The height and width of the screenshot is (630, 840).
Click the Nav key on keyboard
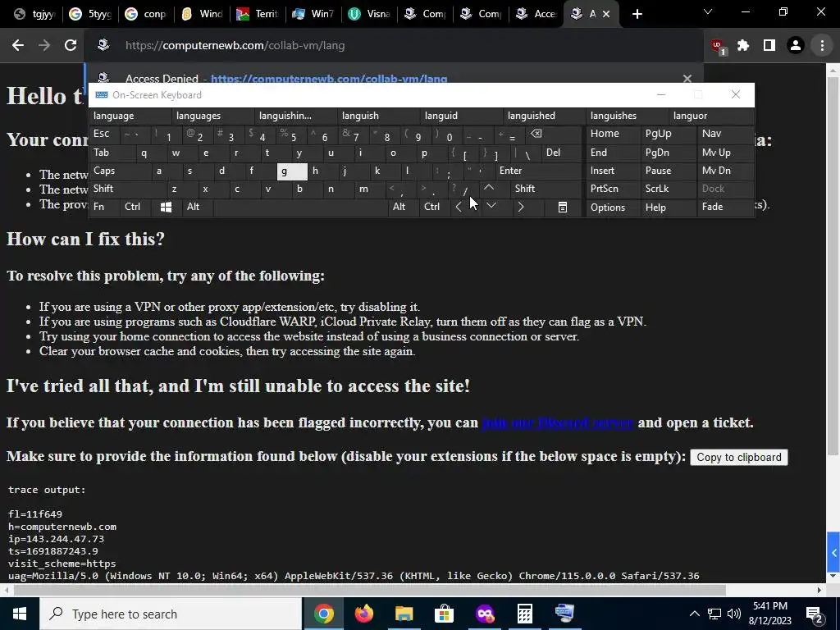click(725, 134)
